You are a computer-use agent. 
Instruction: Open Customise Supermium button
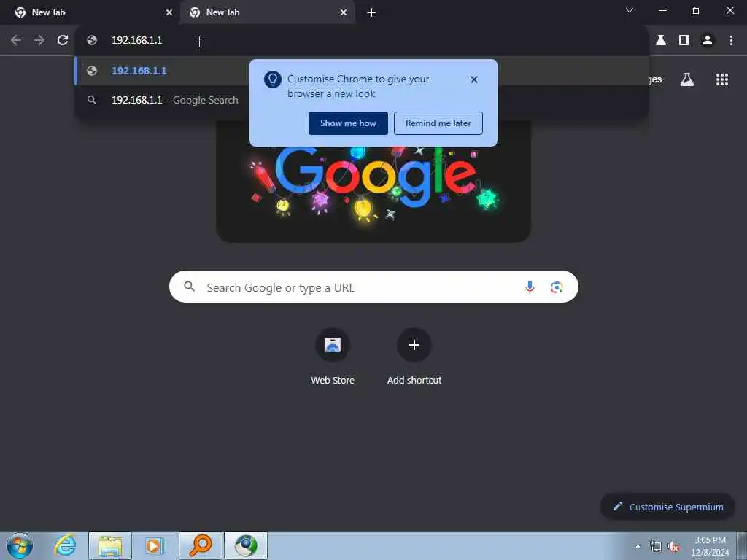pos(667,507)
